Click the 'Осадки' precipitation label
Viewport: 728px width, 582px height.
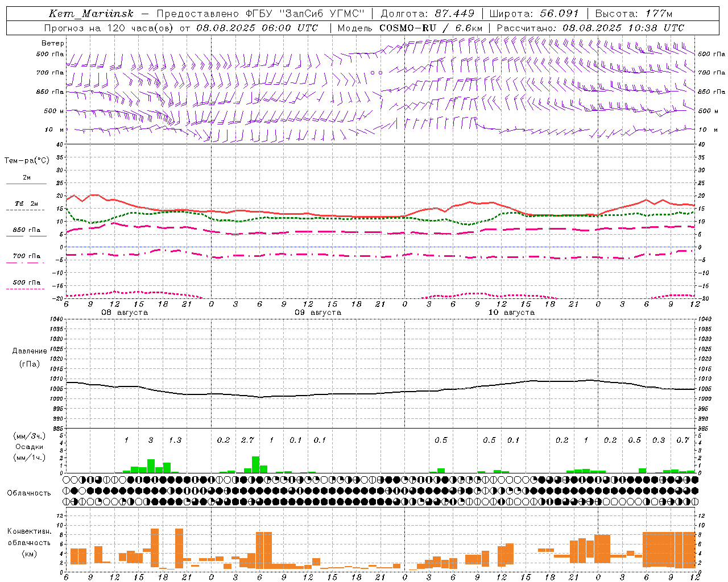pyautogui.click(x=29, y=447)
